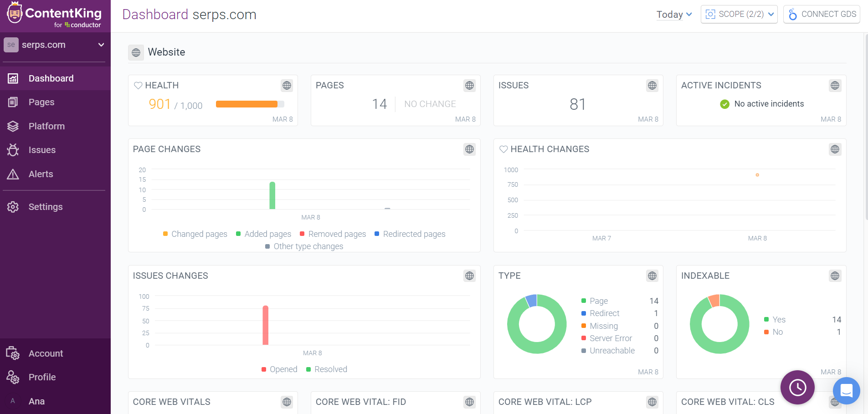The height and width of the screenshot is (414, 868).
Task: Click the Website section globe icon
Action: click(136, 52)
